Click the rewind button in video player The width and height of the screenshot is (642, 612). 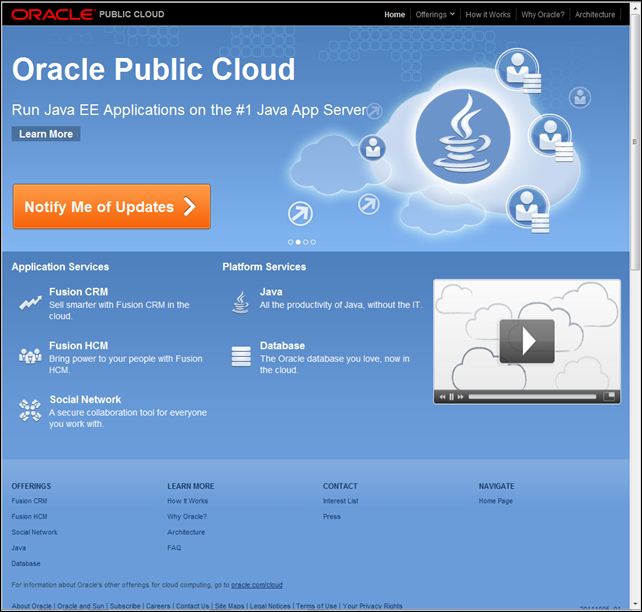coord(442,397)
